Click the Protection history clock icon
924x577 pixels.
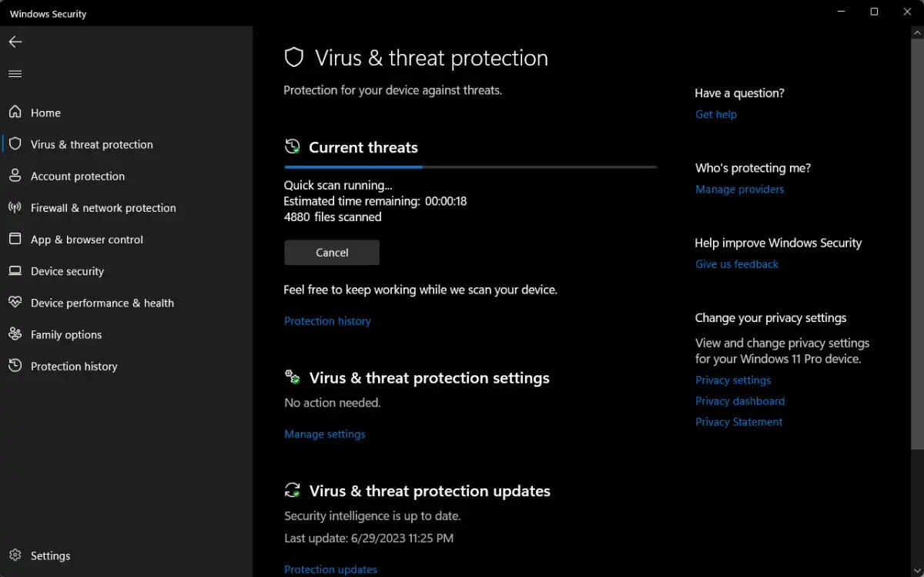tap(15, 366)
